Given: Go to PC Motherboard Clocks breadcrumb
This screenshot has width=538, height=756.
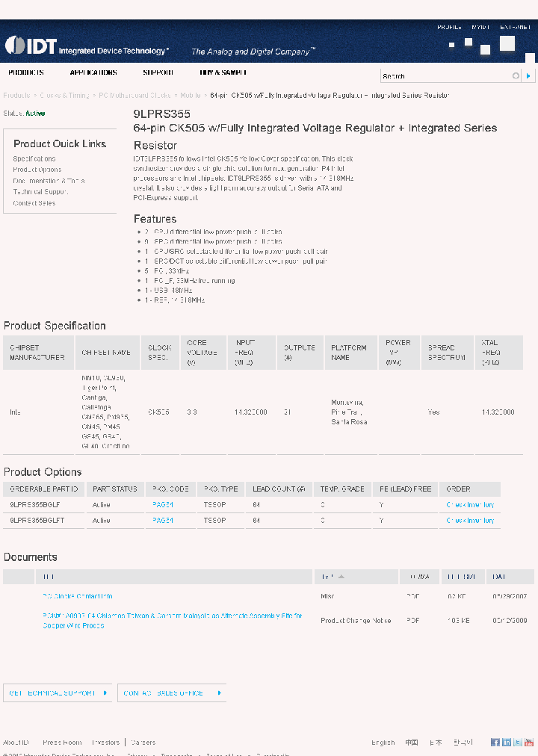Looking at the screenshot, I should 134,96.
